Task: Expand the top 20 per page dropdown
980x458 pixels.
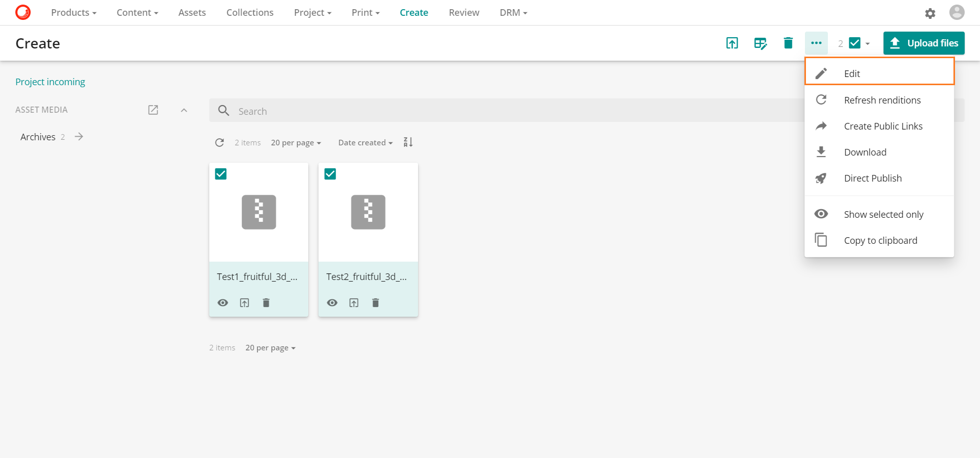Action: [296, 143]
